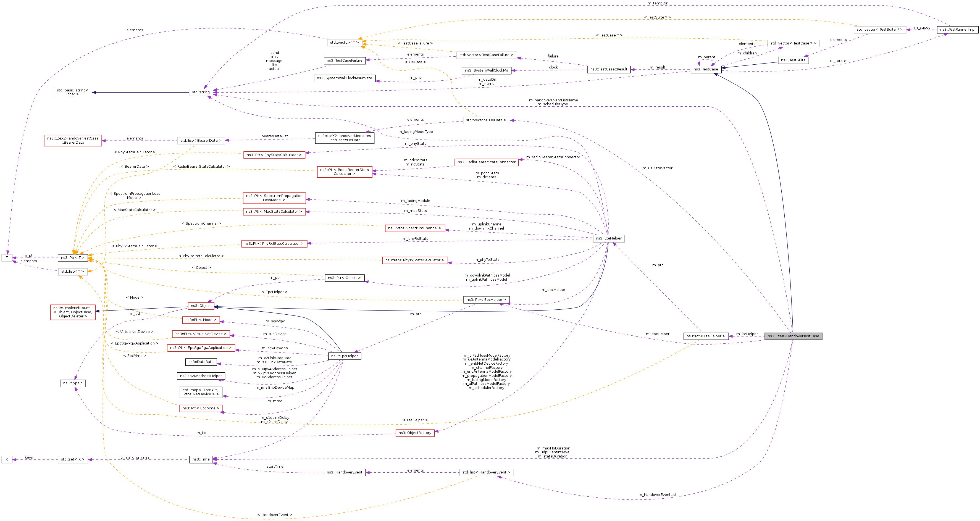Click std::map< uint64_t, Ptr< NetDevice > > node
Screen dimensions: 980x521
201,393
